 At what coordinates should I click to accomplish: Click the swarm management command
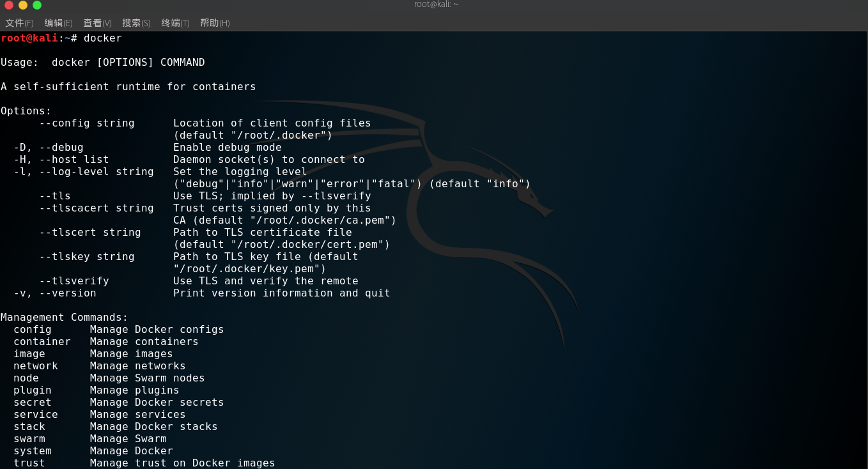tap(29, 438)
